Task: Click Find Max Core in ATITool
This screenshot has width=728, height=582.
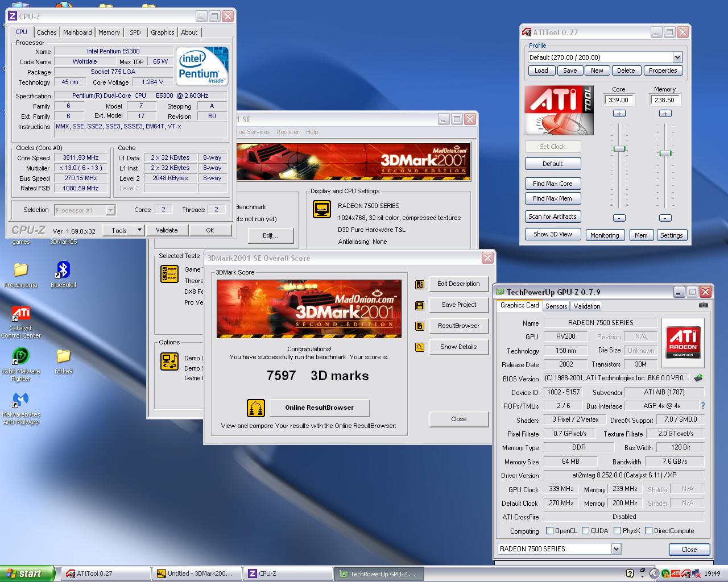Action: point(553,184)
